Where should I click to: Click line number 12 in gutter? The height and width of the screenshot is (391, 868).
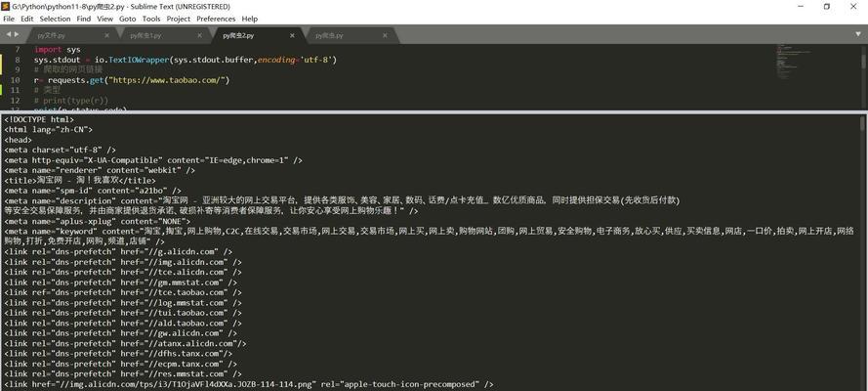(15, 101)
